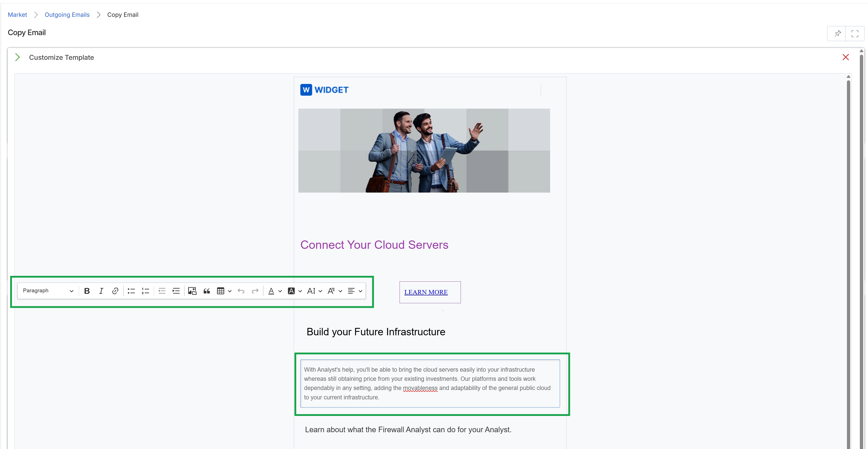Insert an image via the image icon

193,291
